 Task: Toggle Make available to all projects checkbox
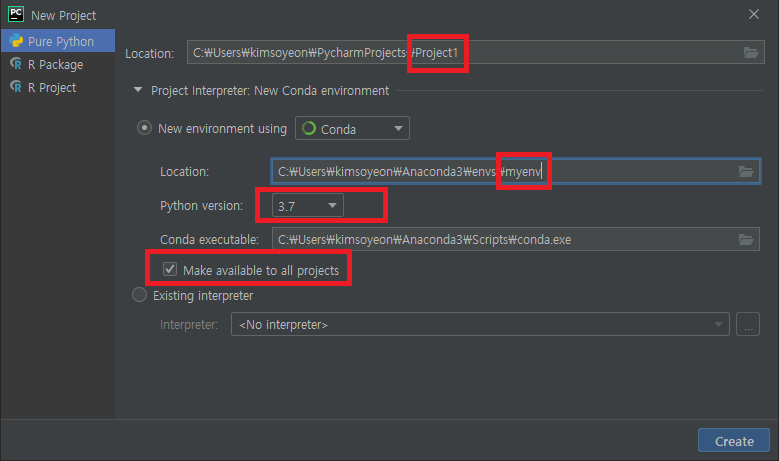coord(170,269)
